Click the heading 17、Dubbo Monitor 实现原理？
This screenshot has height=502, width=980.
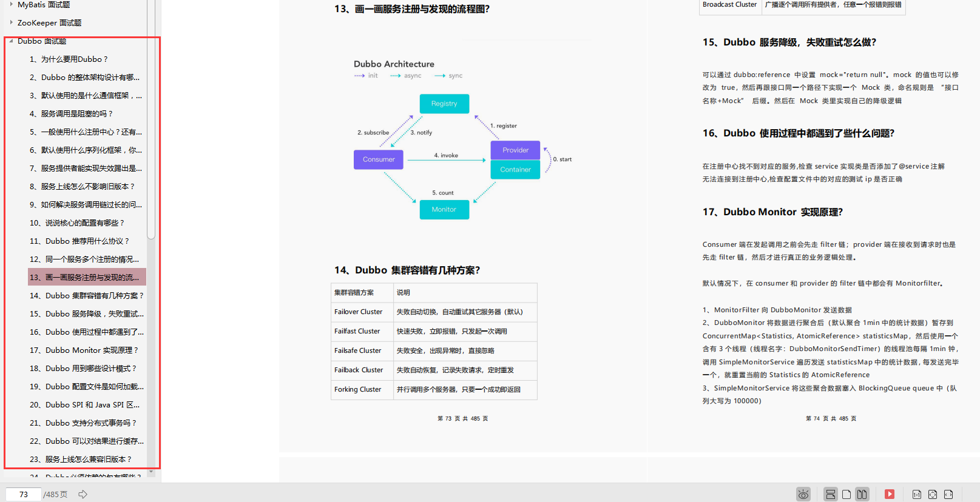coord(772,212)
